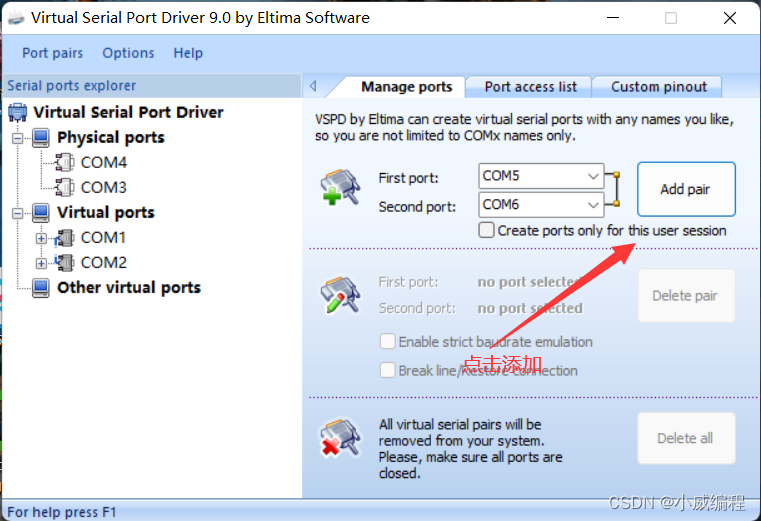Viewport: 761px width, 521px height.
Task: Open the First port COM5 dropdown
Action: point(541,176)
